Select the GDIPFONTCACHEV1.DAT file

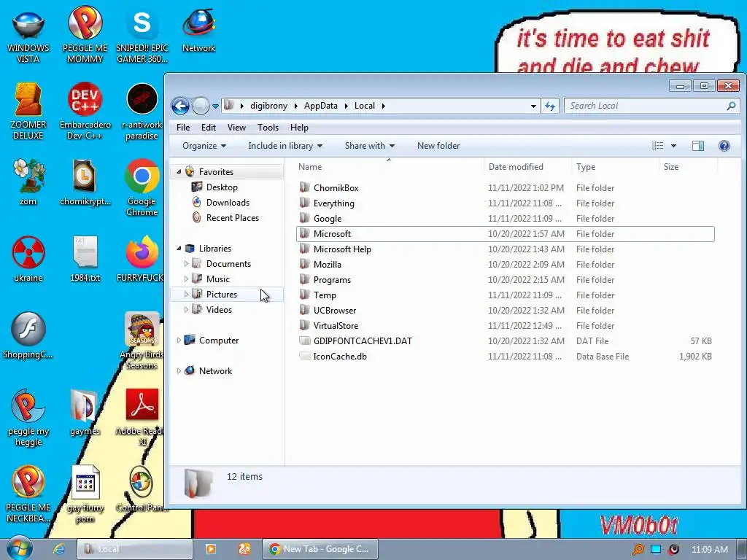coord(505,341)
